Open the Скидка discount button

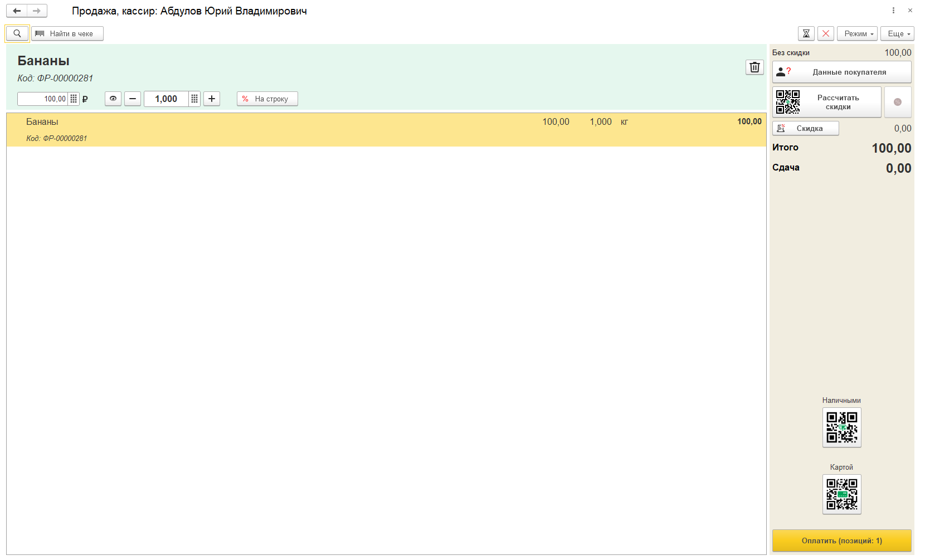pyautogui.click(x=806, y=129)
